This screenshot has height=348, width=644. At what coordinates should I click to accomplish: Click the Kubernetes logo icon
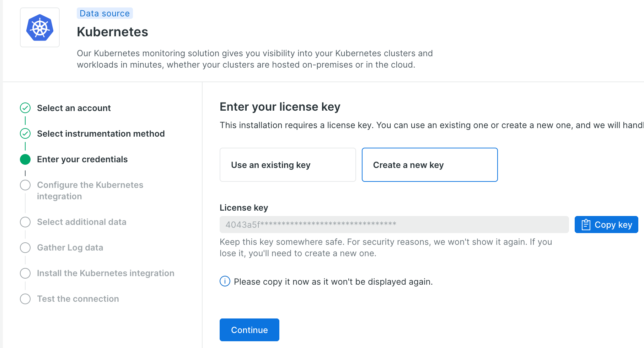(40, 27)
